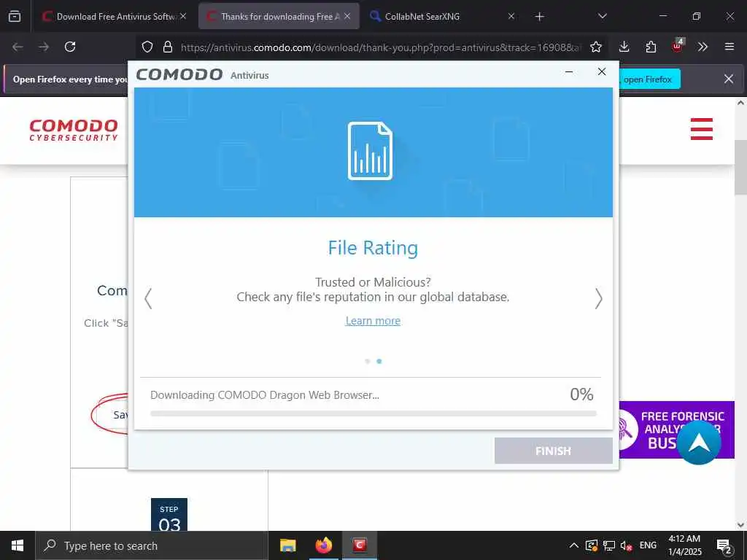Image resolution: width=747 pixels, height=560 pixels.
Task: Close the Comodo Antivirus installer window
Action: (602, 71)
